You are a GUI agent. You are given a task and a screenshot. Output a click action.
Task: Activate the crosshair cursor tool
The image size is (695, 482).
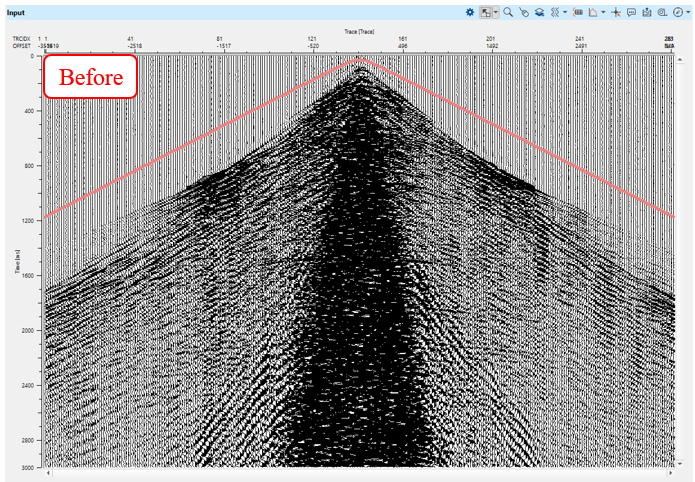(616, 12)
